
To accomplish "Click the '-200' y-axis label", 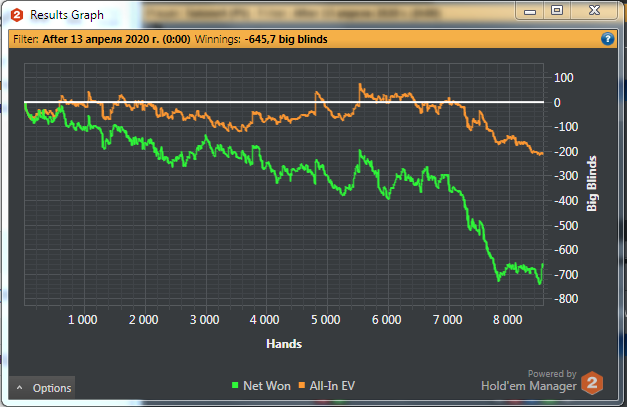I will pos(566,152).
